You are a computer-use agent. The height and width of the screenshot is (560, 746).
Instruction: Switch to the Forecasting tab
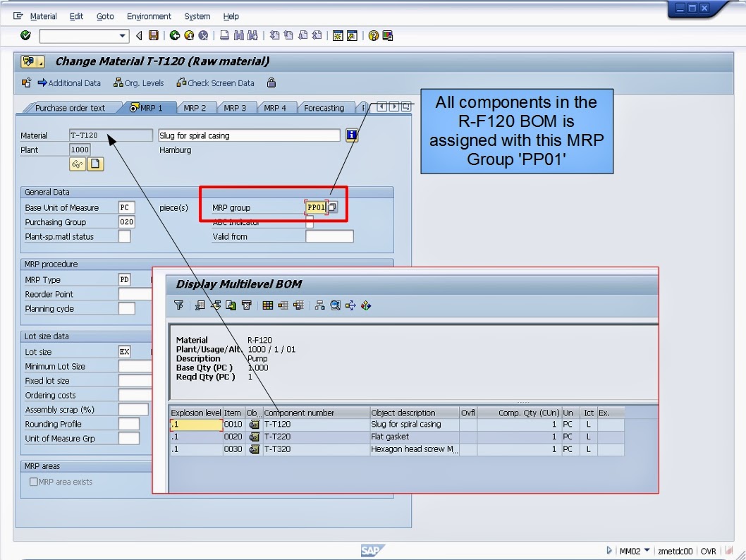click(324, 108)
